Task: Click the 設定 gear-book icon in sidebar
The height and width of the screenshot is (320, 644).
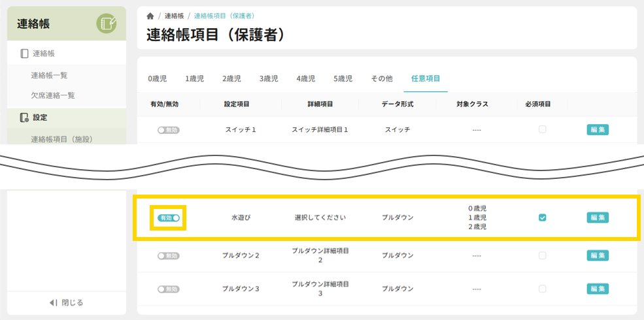Action: [x=24, y=118]
